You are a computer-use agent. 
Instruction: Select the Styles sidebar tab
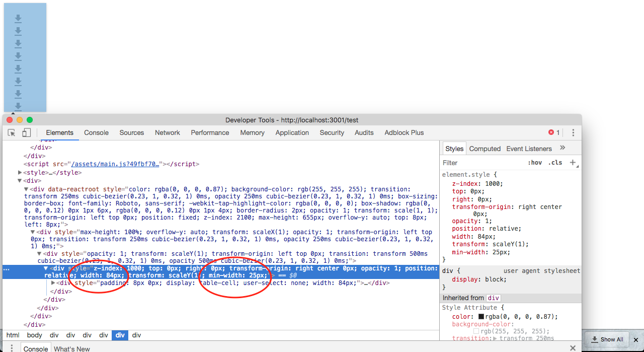pos(454,149)
